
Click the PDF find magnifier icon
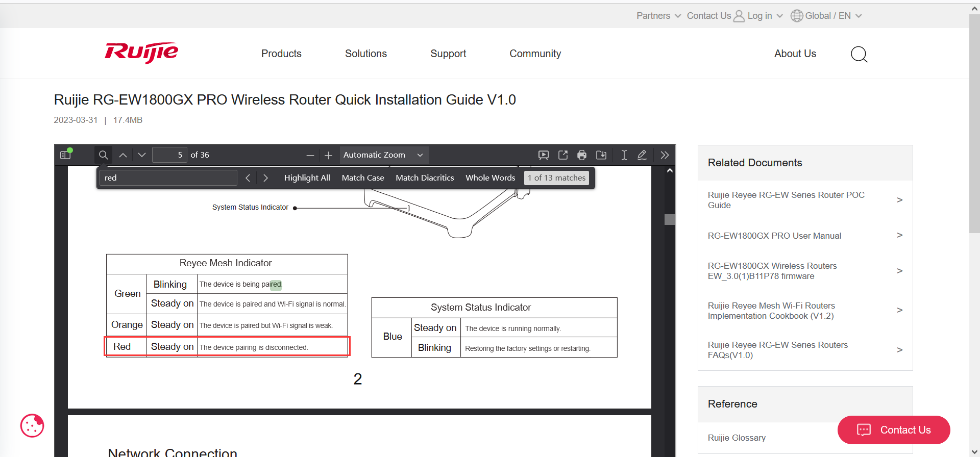(103, 155)
